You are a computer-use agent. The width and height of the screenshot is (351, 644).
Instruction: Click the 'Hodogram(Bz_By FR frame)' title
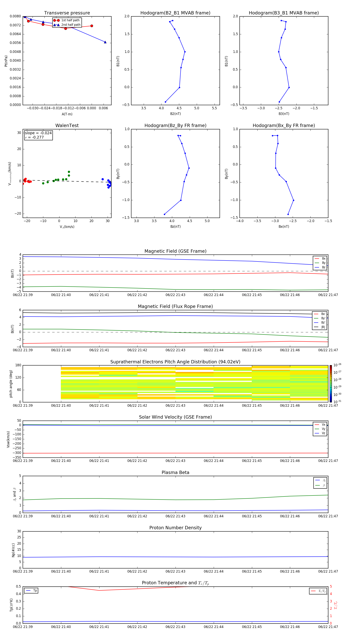pyautogui.click(x=175, y=125)
